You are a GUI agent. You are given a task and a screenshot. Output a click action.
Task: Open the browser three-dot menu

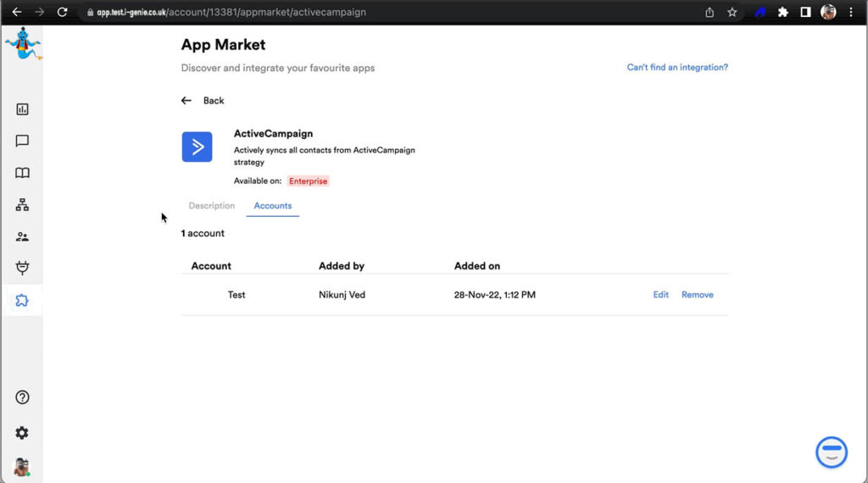[851, 13]
